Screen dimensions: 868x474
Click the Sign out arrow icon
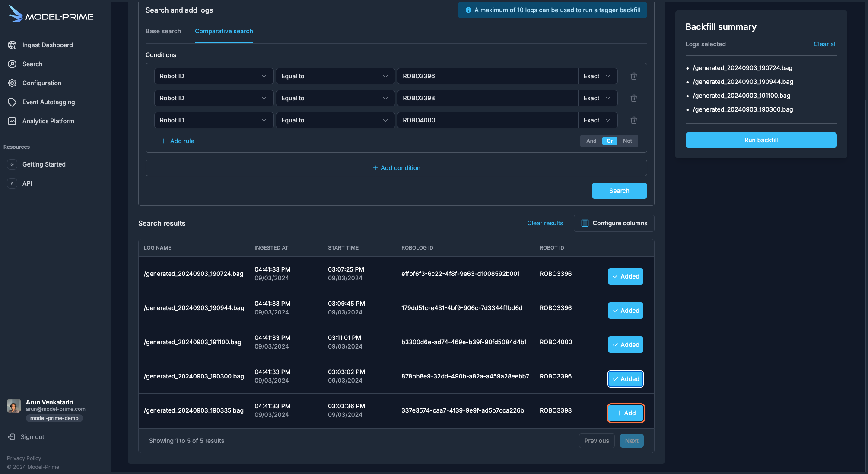(x=11, y=437)
